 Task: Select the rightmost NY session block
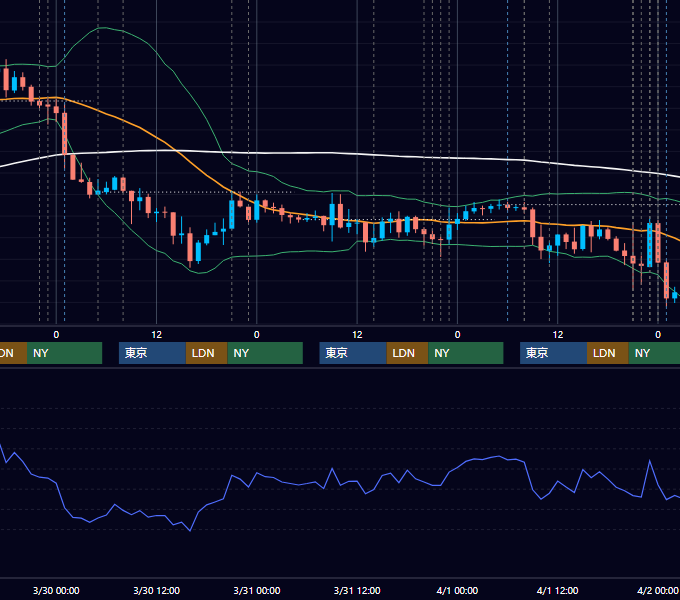pos(654,353)
